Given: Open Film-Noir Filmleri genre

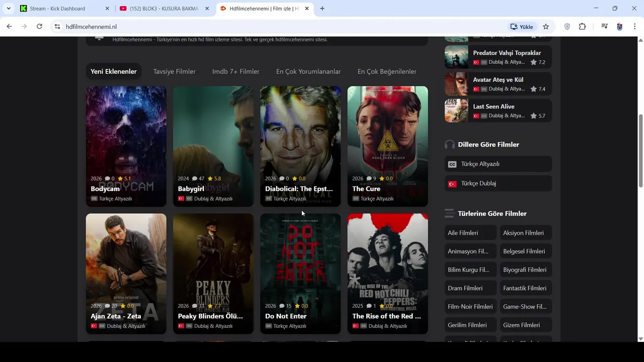Looking at the screenshot, I should (x=470, y=307).
